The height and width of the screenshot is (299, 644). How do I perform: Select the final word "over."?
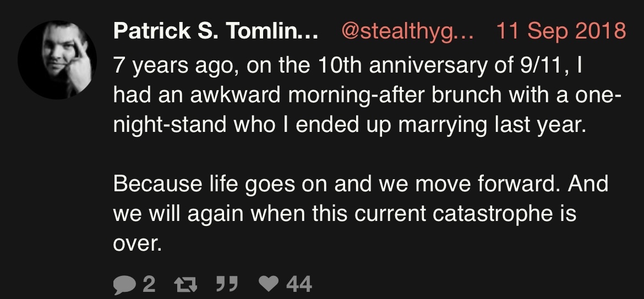(137, 245)
